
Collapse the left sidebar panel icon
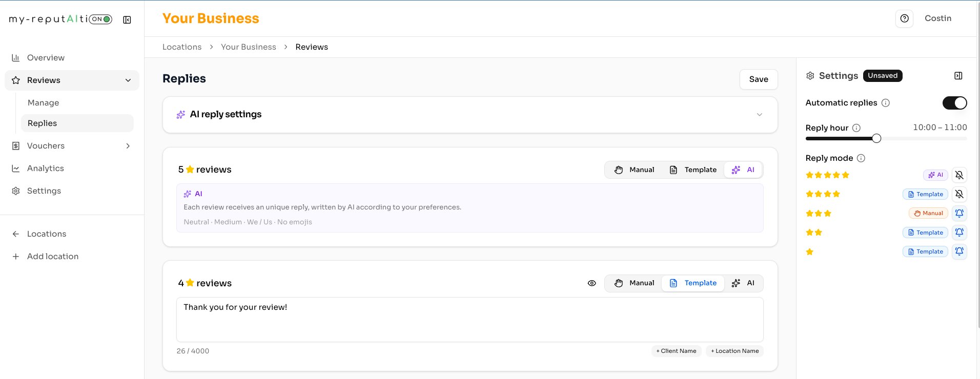[127, 19]
